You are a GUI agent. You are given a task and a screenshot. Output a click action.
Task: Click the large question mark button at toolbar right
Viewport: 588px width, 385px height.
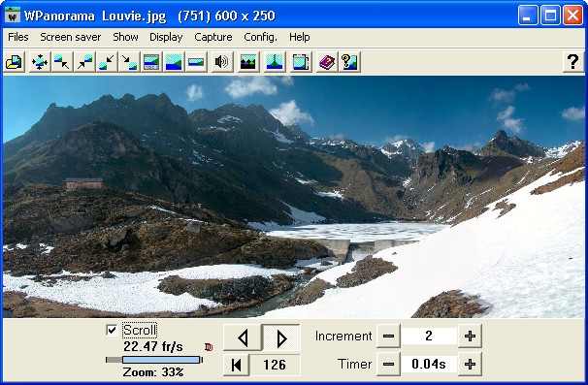pyautogui.click(x=572, y=62)
